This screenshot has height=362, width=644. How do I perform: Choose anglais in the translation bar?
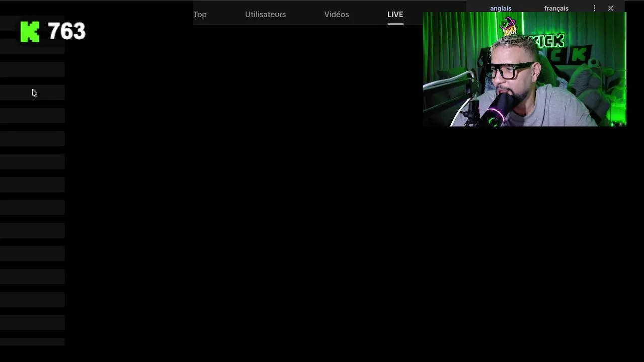pos(501,8)
